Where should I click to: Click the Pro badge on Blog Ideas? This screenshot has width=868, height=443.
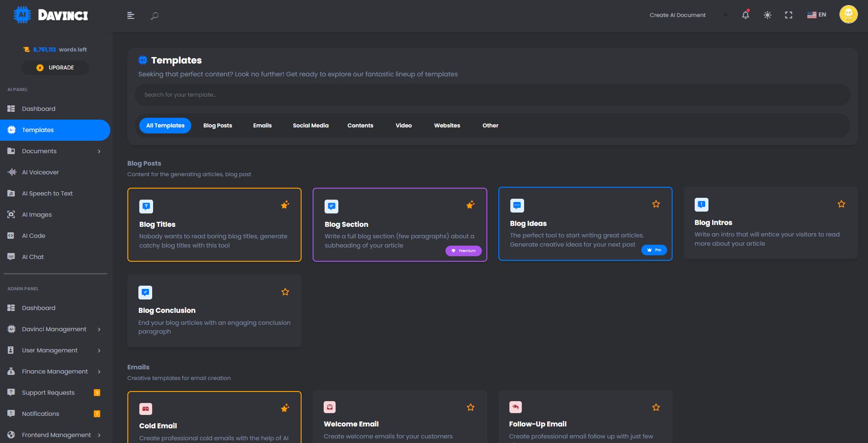point(654,250)
